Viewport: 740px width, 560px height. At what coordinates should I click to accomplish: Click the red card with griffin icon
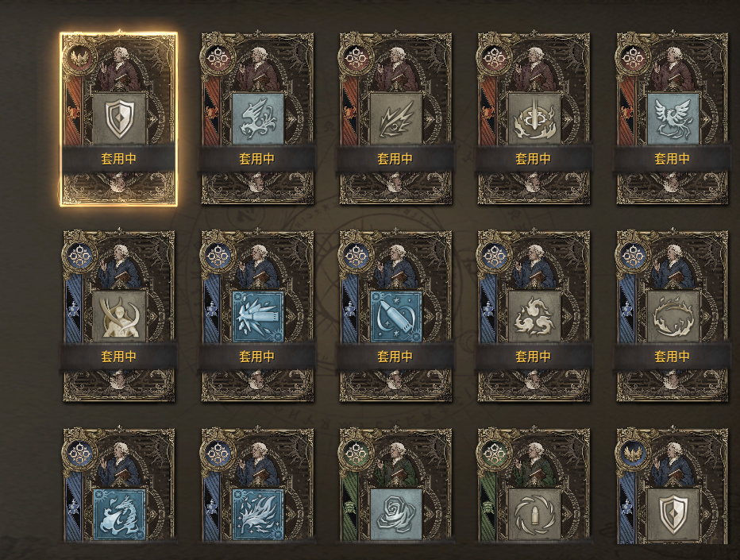pyautogui.click(x=257, y=119)
